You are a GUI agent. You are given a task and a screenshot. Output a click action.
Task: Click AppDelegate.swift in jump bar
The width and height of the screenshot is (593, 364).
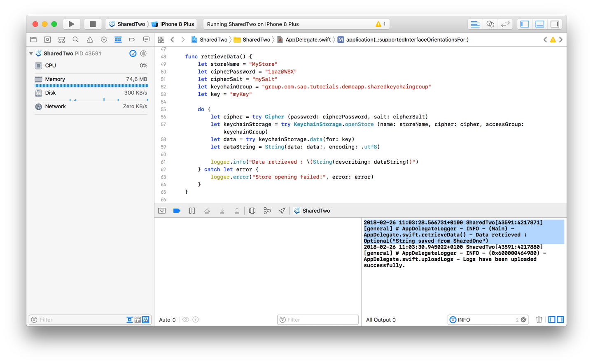(304, 39)
